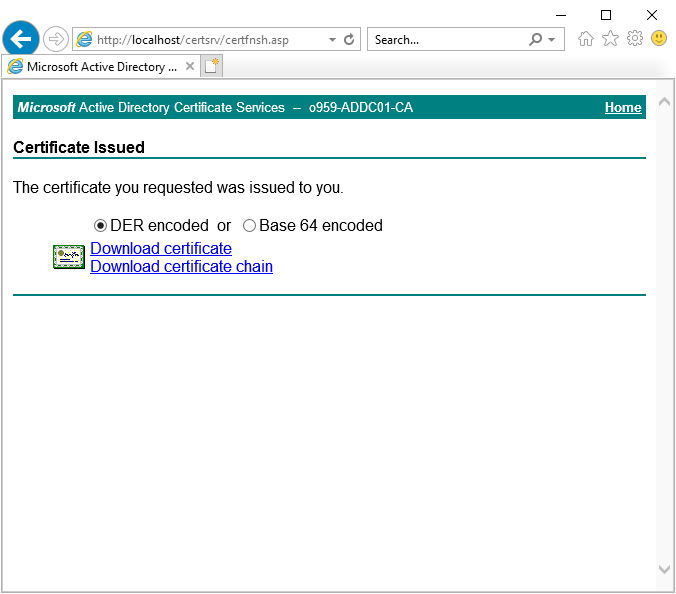
Task: Click the scrollbar up arrow
Action: pyautogui.click(x=664, y=102)
